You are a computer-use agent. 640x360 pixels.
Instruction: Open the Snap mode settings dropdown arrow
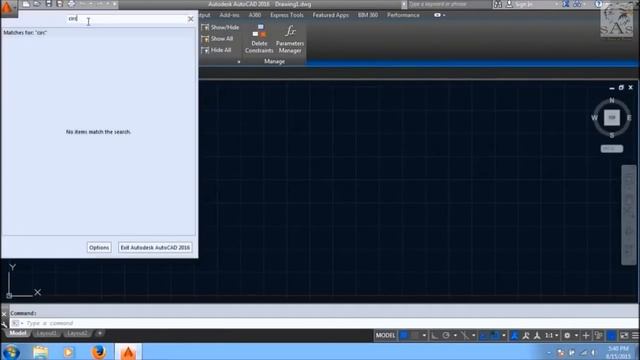[x=424, y=336]
